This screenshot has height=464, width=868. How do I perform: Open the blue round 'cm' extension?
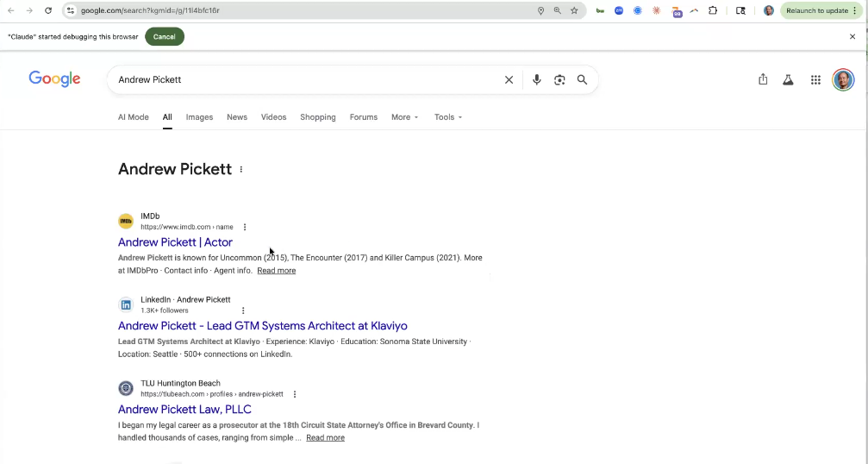click(x=619, y=10)
